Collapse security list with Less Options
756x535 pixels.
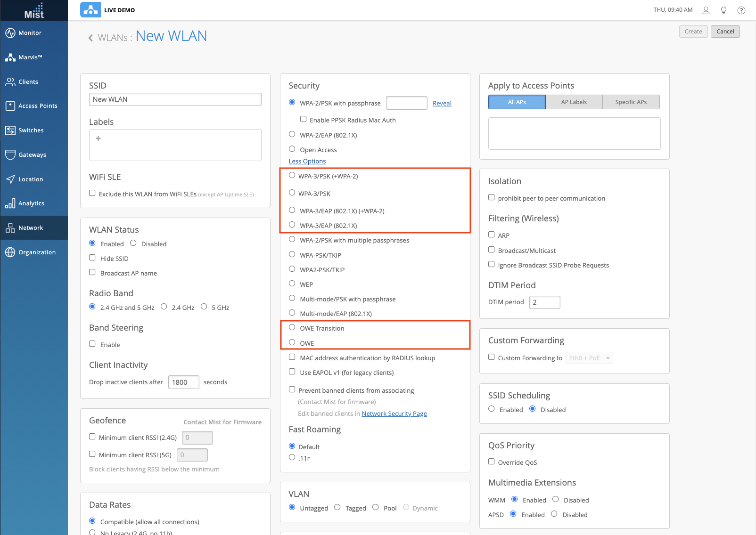(x=307, y=161)
